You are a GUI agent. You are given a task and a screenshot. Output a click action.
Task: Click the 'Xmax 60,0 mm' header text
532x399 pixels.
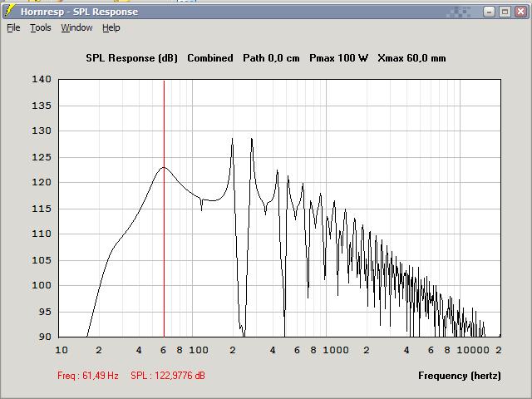411,58
